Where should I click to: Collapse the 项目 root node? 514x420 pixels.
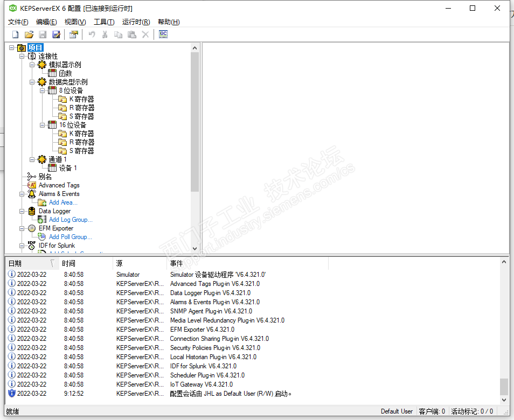tap(11, 47)
